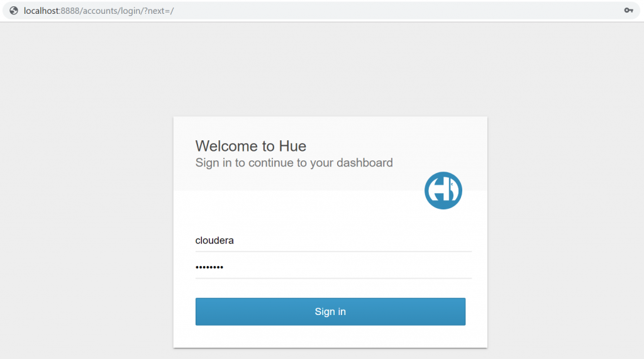The image size is (644, 359).
Task: Click the dashboard sign-in subtitle text
Action: coord(294,163)
